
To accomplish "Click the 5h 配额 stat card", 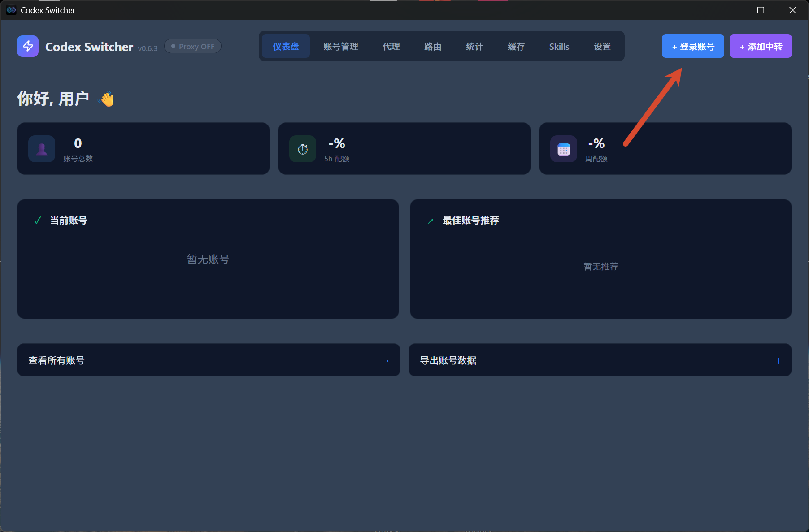I will coord(404,148).
